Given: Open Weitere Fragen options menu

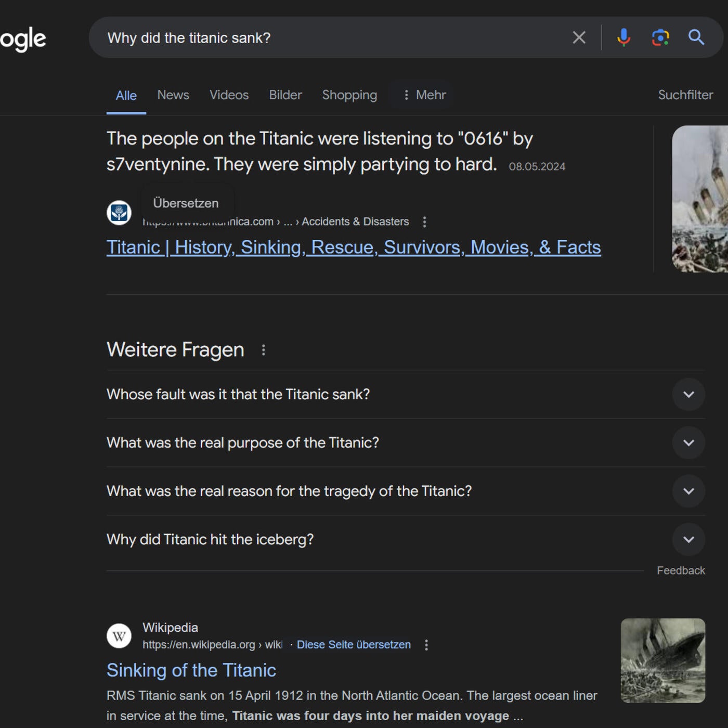Looking at the screenshot, I should pyautogui.click(x=264, y=350).
